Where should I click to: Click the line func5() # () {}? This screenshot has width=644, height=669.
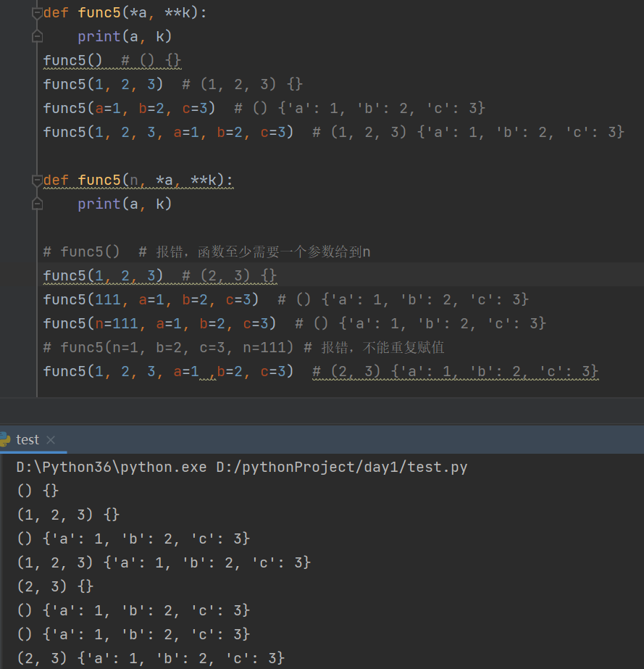(112, 61)
